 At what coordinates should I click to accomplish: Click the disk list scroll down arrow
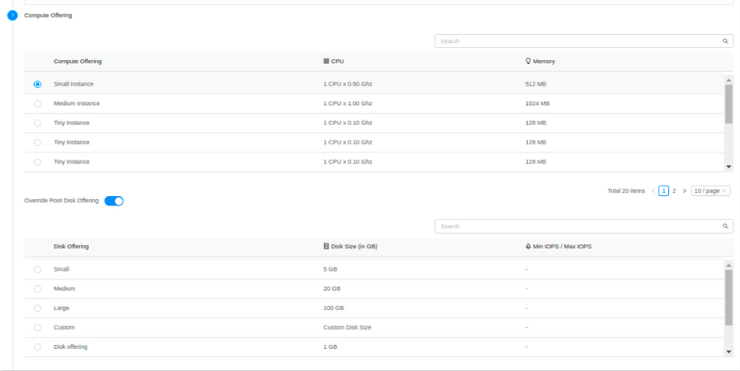point(729,352)
